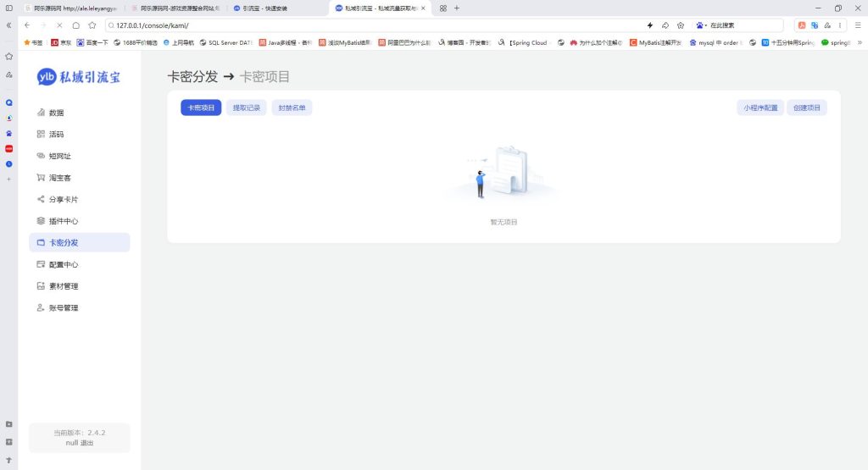Image resolution: width=868 pixels, height=470 pixels.
Task: Open the 百度一下 bookmark
Action: click(92, 42)
